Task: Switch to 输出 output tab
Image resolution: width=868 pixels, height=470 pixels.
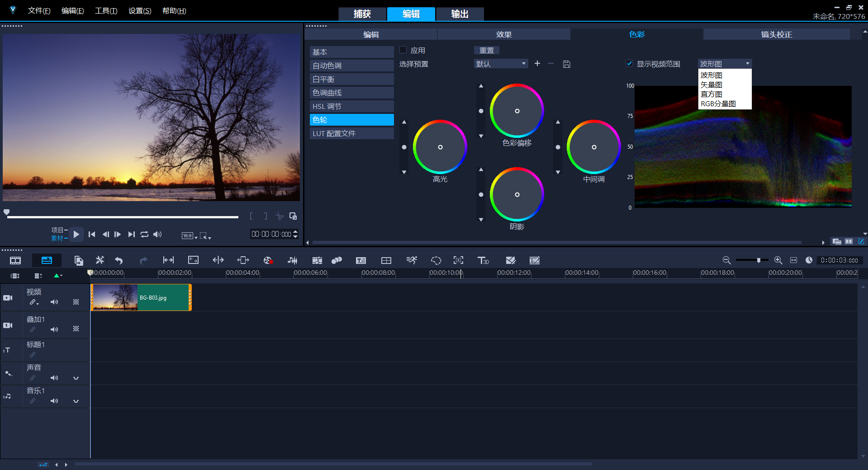Action: (x=460, y=14)
